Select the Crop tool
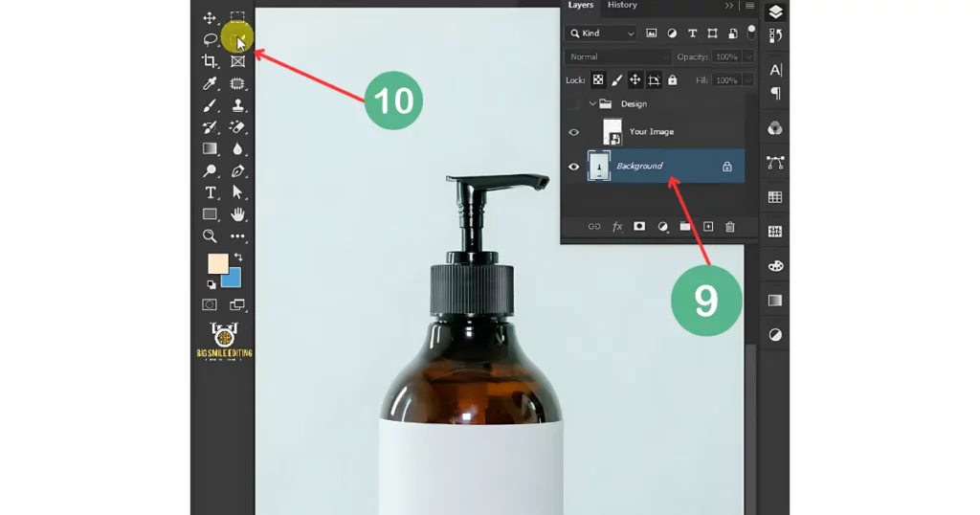Image resolution: width=980 pixels, height=515 pixels. coord(210,61)
